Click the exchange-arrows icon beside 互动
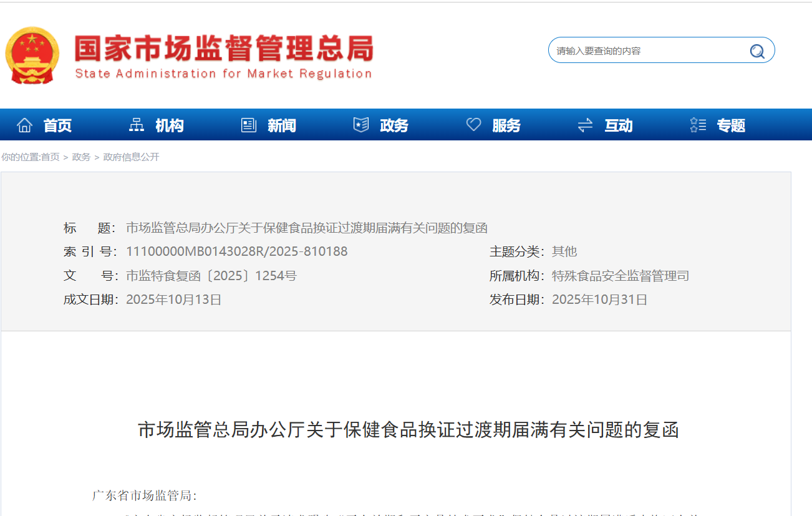 (585, 124)
